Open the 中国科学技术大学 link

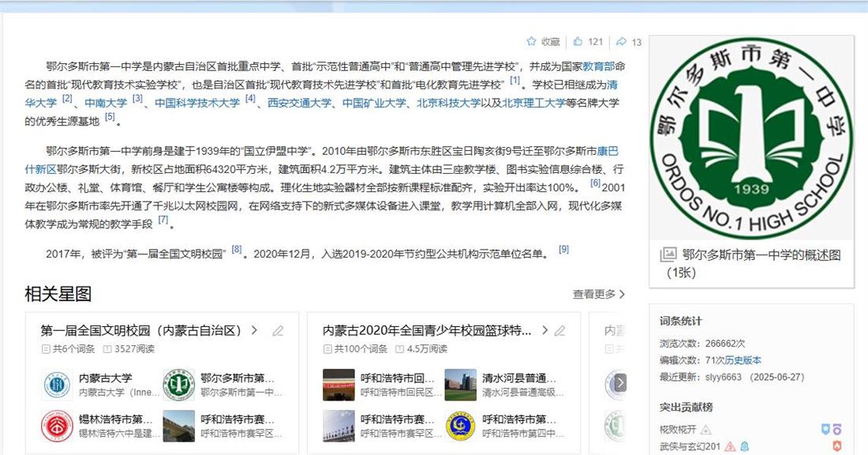pos(197,103)
